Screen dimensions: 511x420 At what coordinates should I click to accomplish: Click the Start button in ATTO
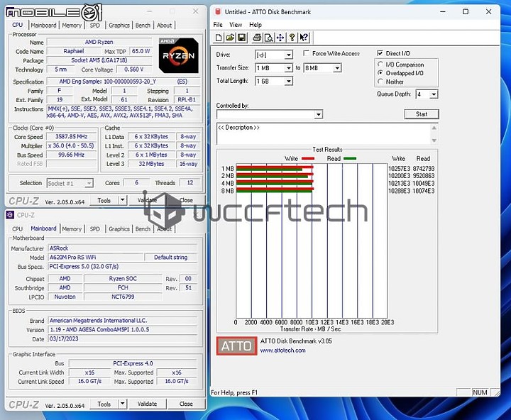tap(422, 114)
